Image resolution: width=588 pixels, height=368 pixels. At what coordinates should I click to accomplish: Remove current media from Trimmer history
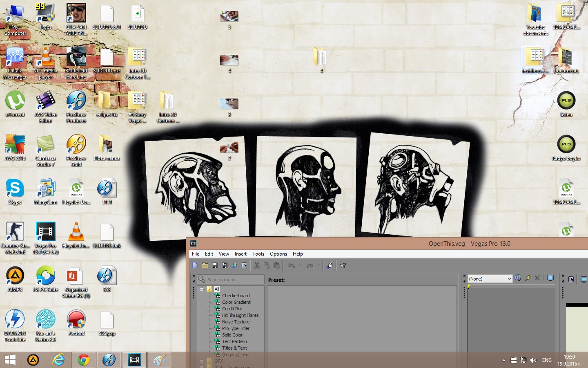coord(537,278)
